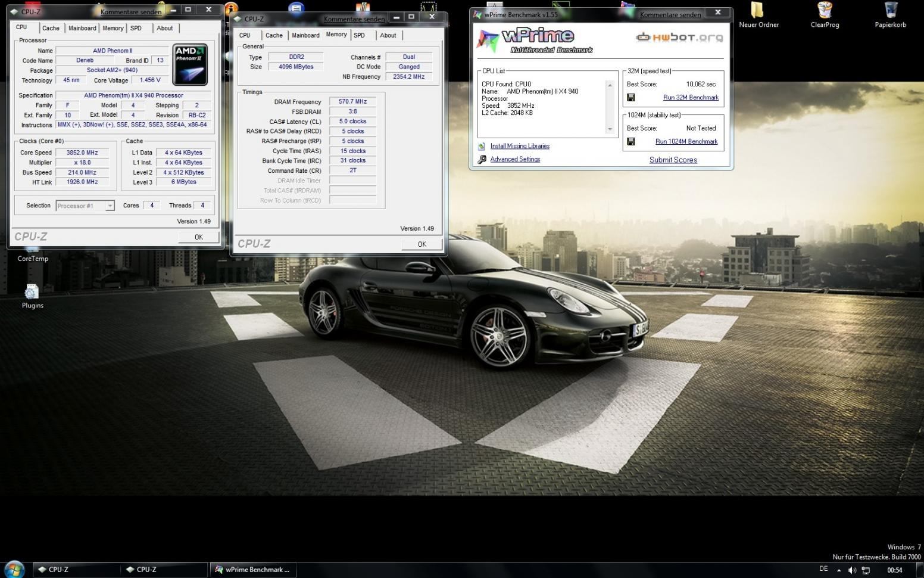Click the CPU List scrollbar down arrow
This screenshot has width=924, height=578.
point(610,129)
